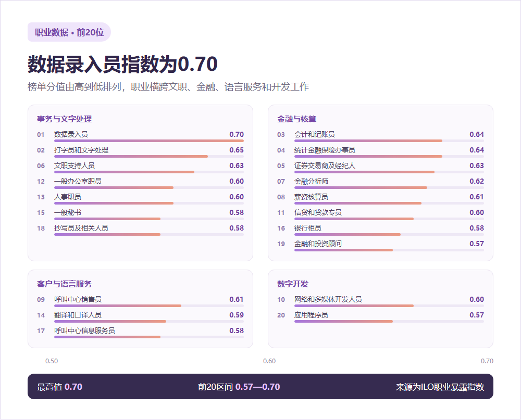Image resolution: width=521 pixels, height=420 pixels.
Task: Click the progress bar under 文职支持人员
Action: click(x=149, y=172)
